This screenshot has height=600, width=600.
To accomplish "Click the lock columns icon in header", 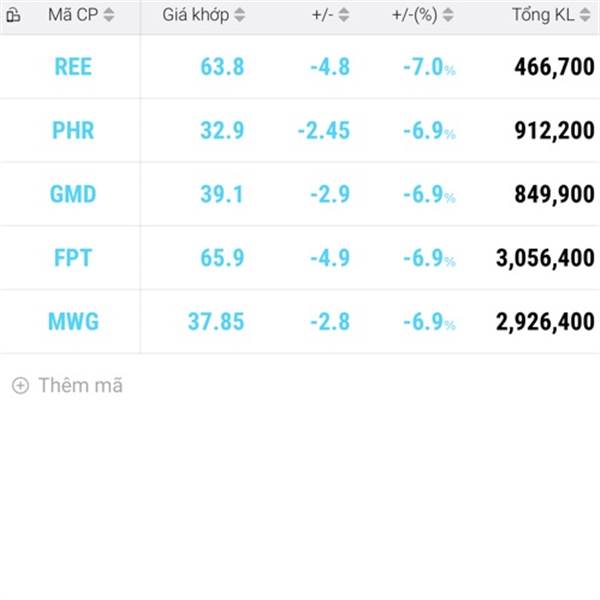I will [x=14, y=16].
